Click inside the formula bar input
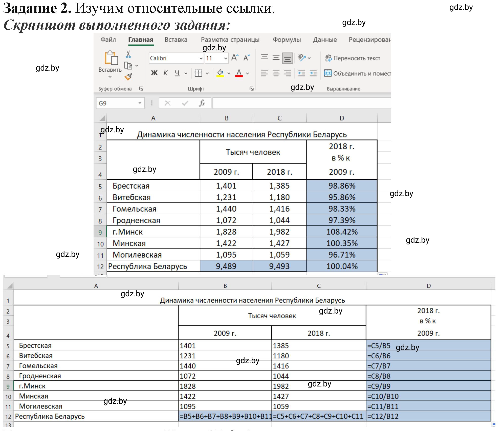The image size is (504, 431). [302, 103]
